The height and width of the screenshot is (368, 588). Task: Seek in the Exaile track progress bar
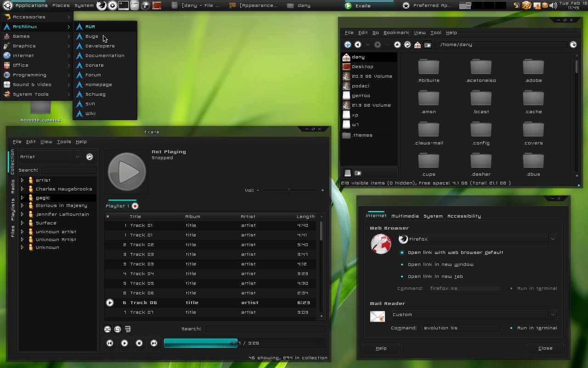tap(245, 343)
